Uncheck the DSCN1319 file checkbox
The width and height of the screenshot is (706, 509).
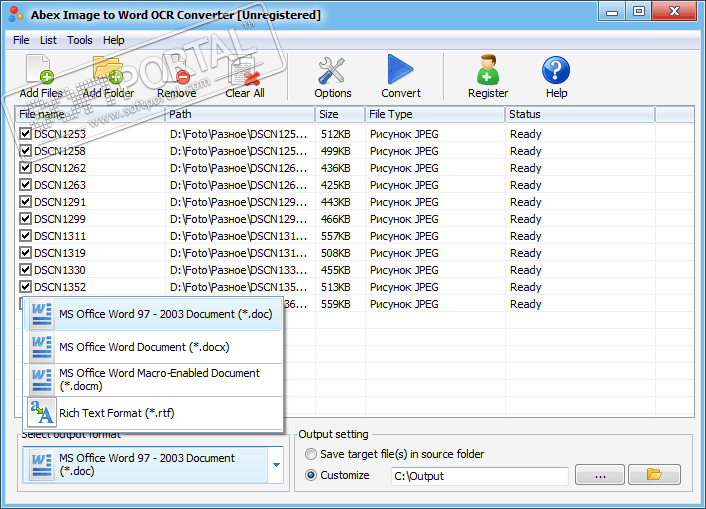(x=25, y=253)
